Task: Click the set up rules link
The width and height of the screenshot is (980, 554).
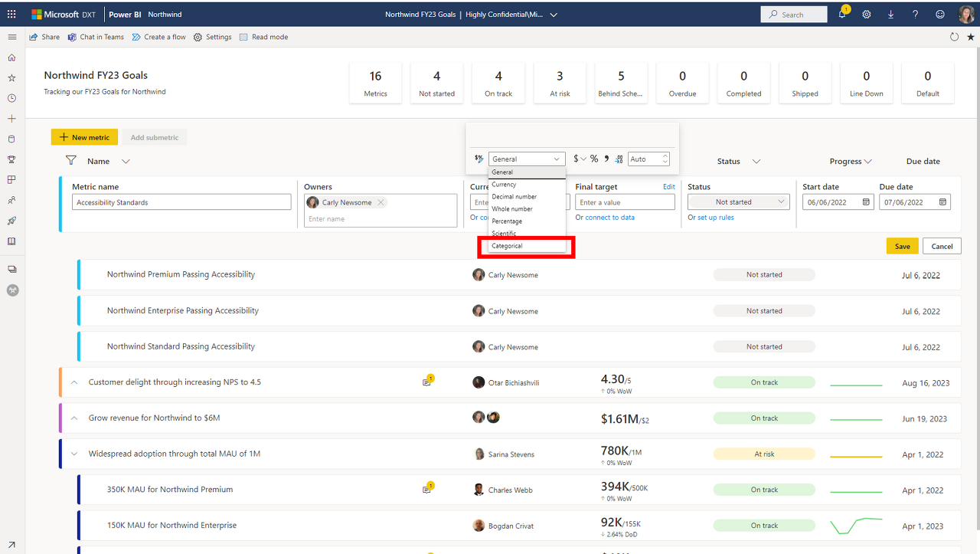Action: (715, 218)
